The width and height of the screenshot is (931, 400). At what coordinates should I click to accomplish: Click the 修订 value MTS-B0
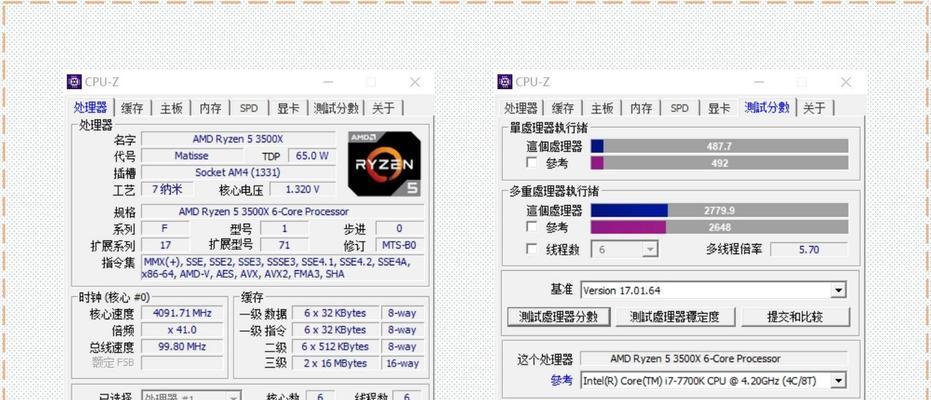click(x=400, y=245)
